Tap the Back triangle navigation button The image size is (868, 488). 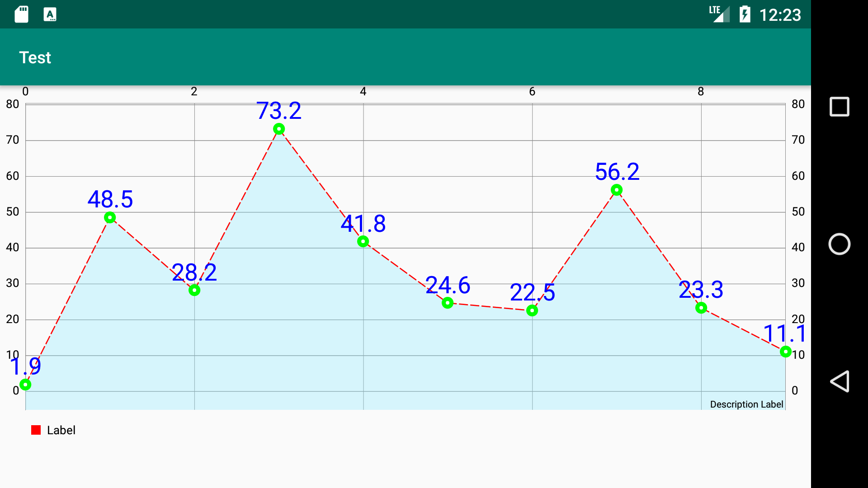point(840,381)
